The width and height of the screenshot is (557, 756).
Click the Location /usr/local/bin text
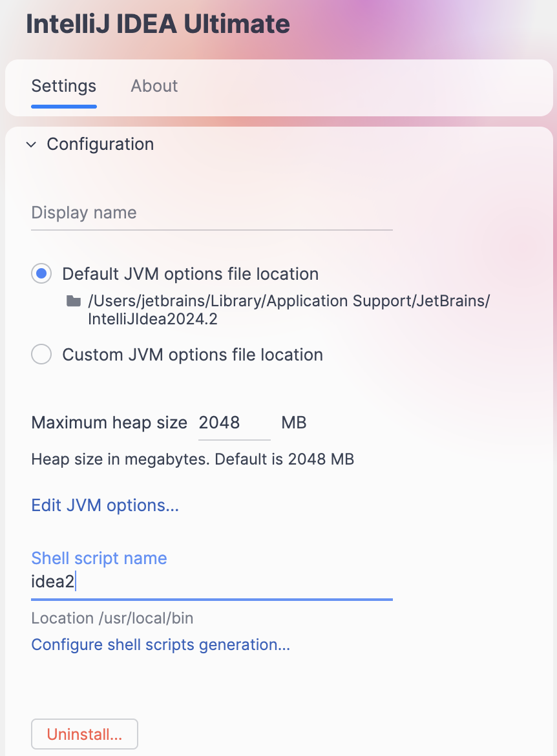coord(112,618)
